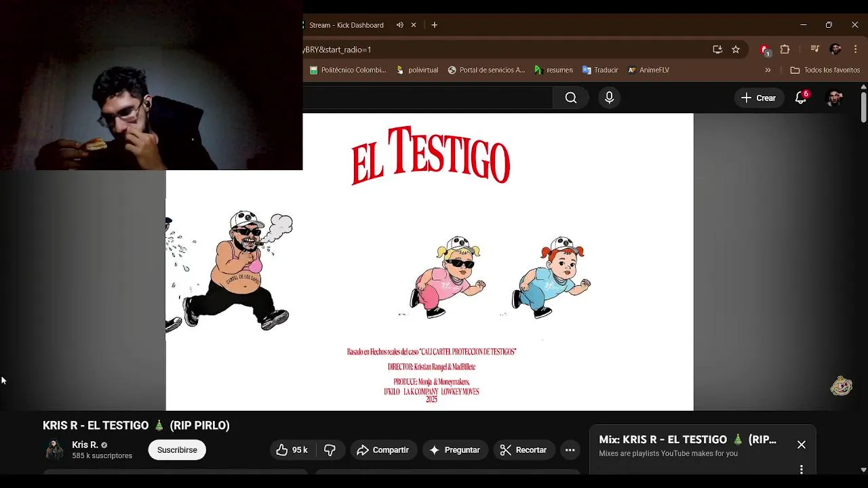Open more actions ellipsis beside Recortar

570,450
